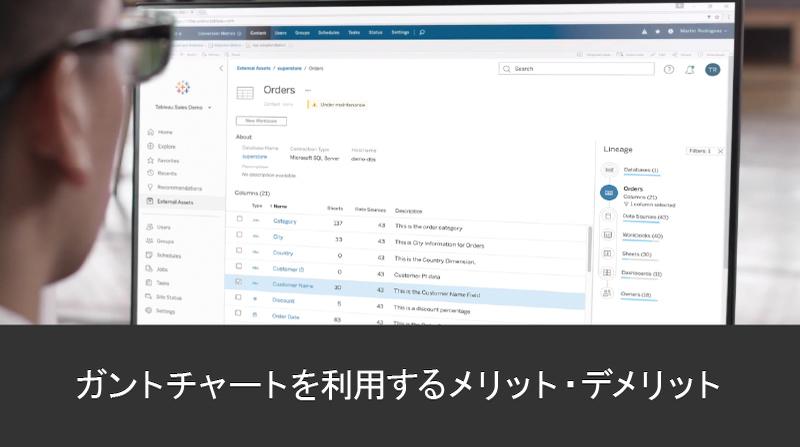800x447 pixels.
Task: Collapse the left sidebar with the chevron
Action: pyautogui.click(x=221, y=68)
